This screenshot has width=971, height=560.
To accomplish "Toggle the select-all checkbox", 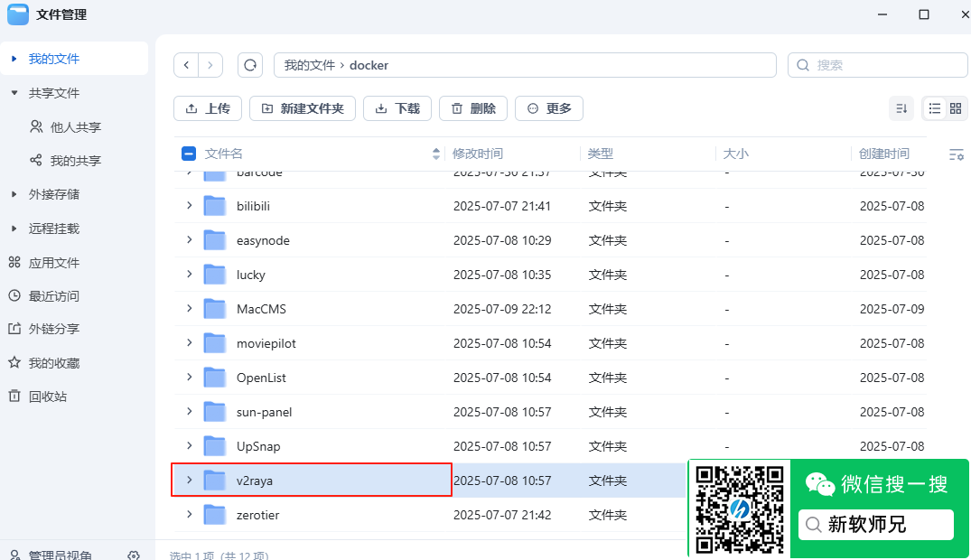I will (x=188, y=153).
